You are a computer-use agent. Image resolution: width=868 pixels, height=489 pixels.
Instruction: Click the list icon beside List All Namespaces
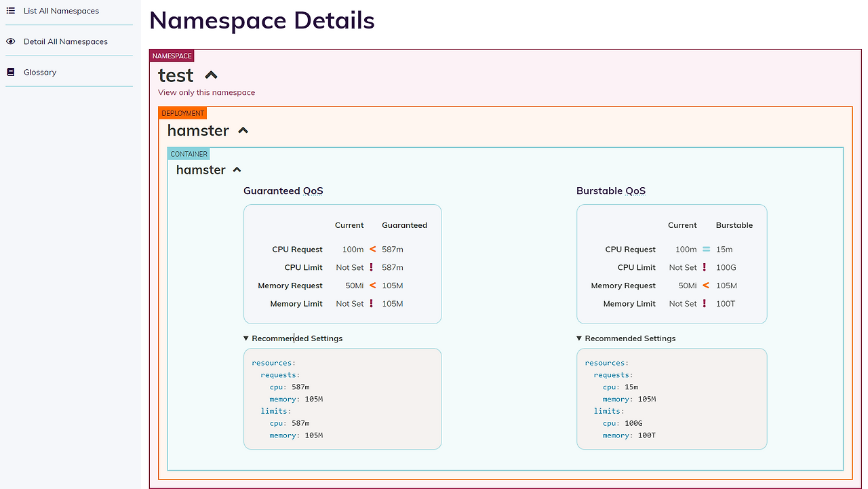(x=10, y=11)
